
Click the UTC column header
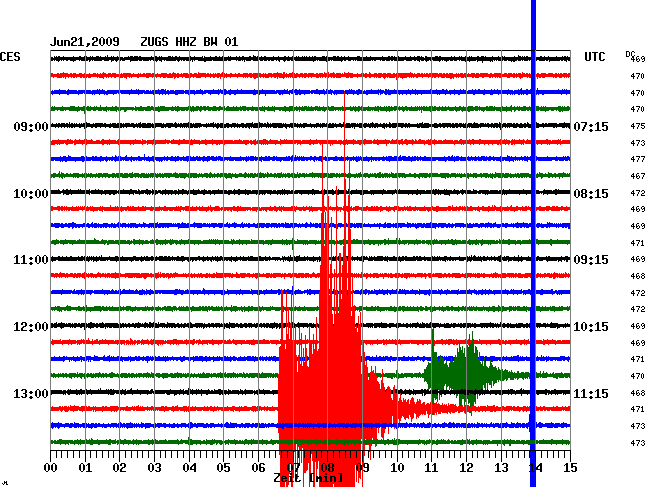[x=594, y=56]
